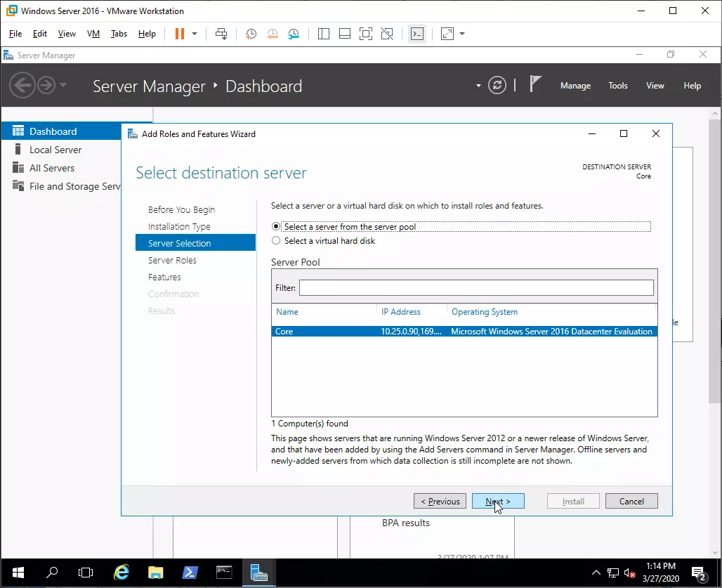Sort server pool by IP Address column

(400, 312)
